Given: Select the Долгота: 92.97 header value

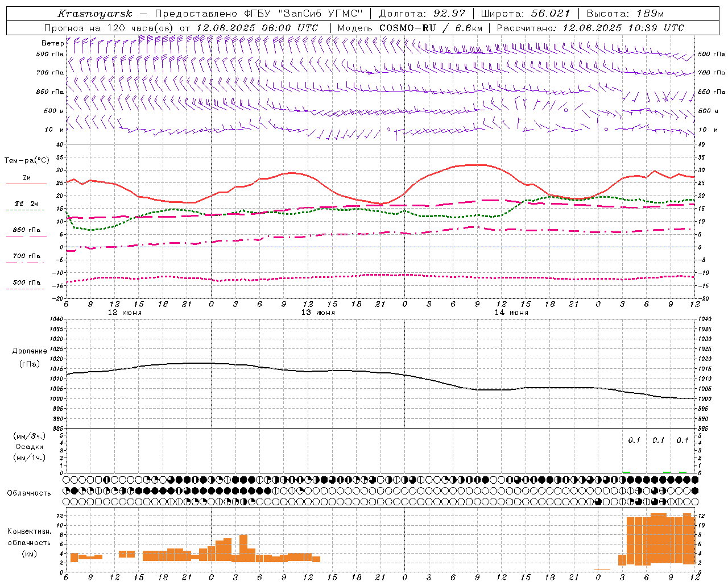Looking at the screenshot, I should coord(422,14).
